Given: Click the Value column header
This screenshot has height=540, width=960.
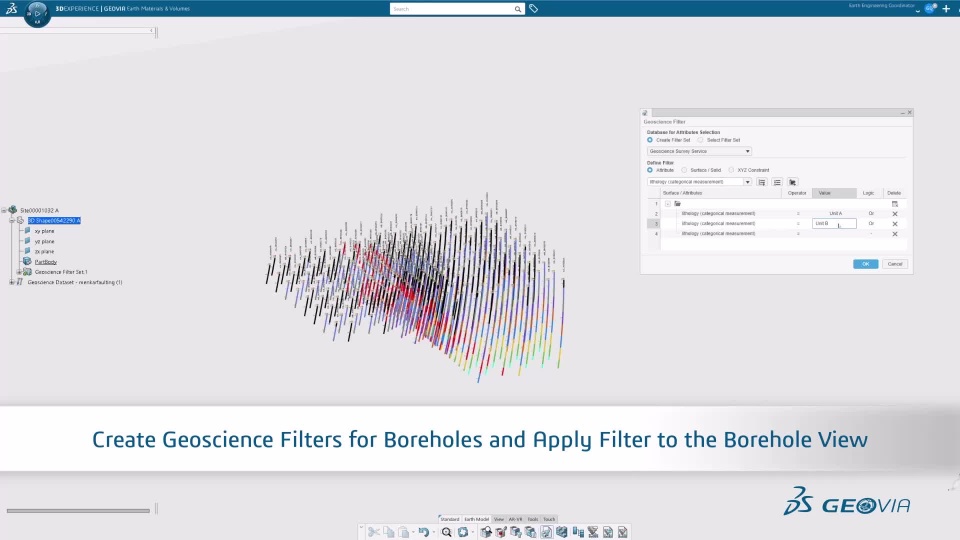Looking at the screenshot, I should point(834,193).
